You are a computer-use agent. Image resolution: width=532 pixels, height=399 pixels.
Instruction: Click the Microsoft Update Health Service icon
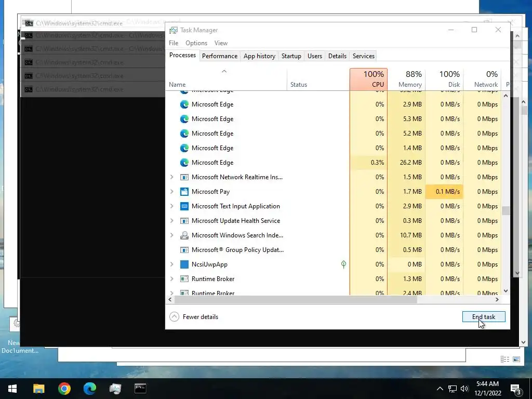tap(184, 221)
